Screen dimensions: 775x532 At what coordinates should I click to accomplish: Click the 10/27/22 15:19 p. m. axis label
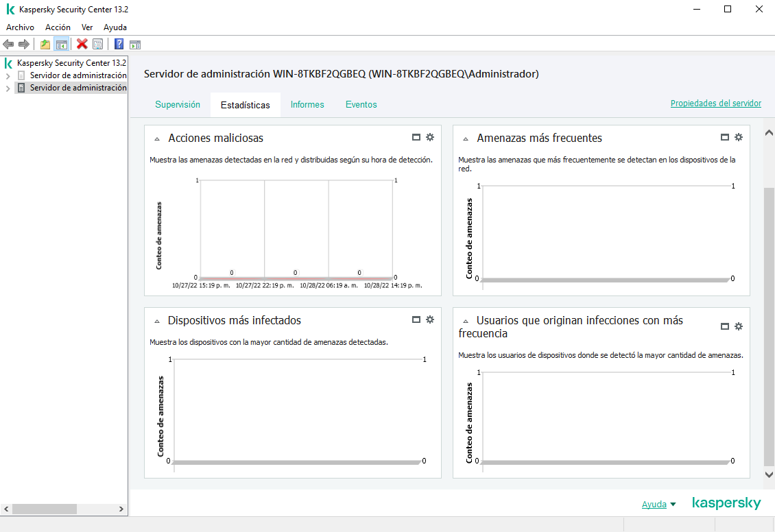pyautogui.click(x=201, y=285)
